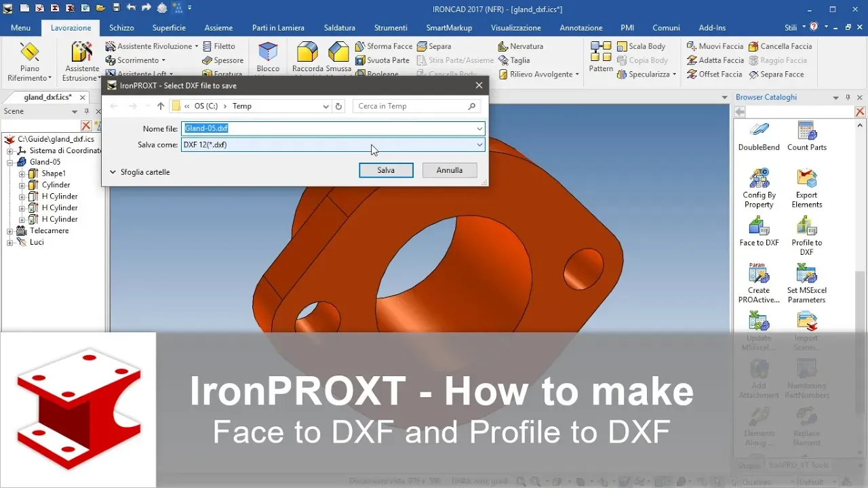Image resolution: width=868 pixels, height=488 pixels.
Task: Open the Scorrimento dropdown
Action: pyautogui.click(x=163, y=61)
